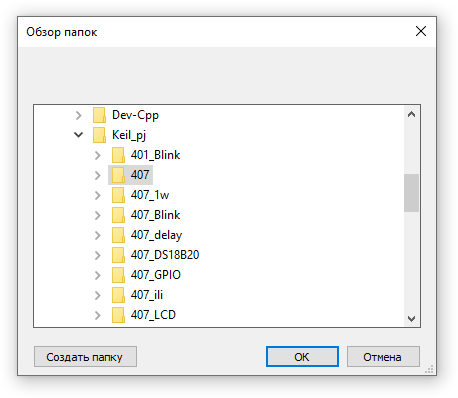Screen dimensions: 458x398
Task: Confirm selection with the OK button
Action: 302,357
